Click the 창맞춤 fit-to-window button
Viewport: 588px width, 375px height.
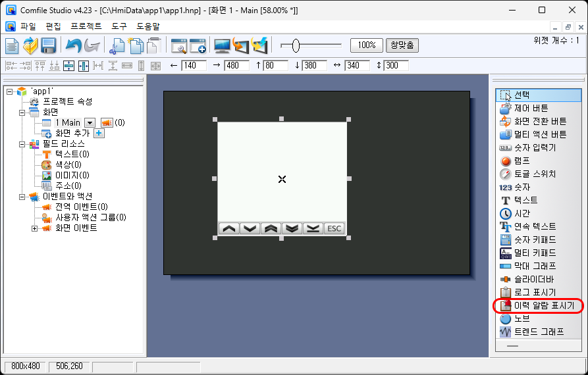coord(402,45)
